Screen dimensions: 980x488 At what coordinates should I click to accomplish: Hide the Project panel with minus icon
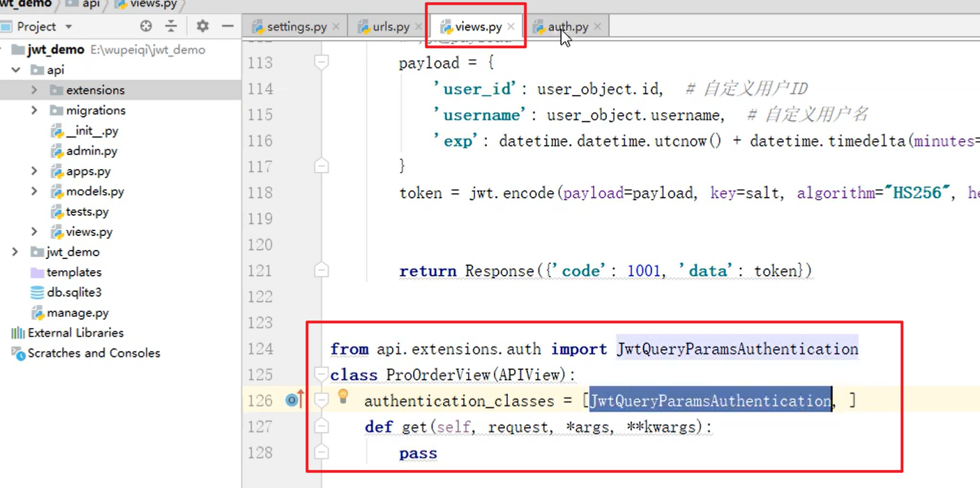[x=227, y=27]
